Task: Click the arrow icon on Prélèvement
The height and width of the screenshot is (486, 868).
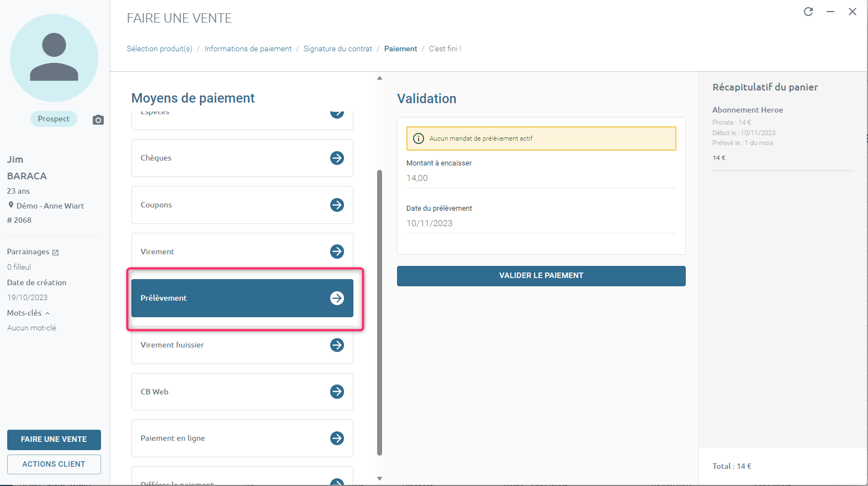Action: pyautogui.click(x=337, y=298)
